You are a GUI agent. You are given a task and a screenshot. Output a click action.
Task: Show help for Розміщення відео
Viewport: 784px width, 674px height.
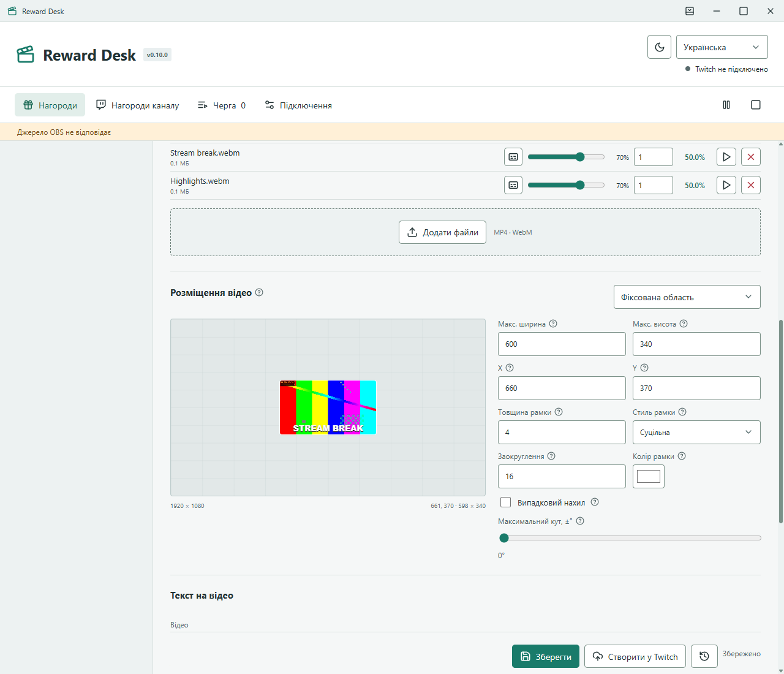pyautogui.click(x=259, y=292)
